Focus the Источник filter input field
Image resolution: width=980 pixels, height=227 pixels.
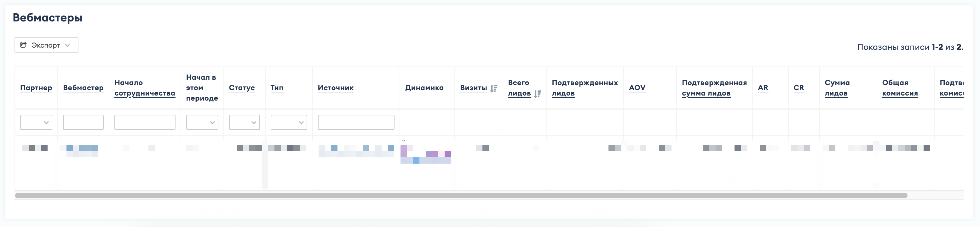coord(356,122)
